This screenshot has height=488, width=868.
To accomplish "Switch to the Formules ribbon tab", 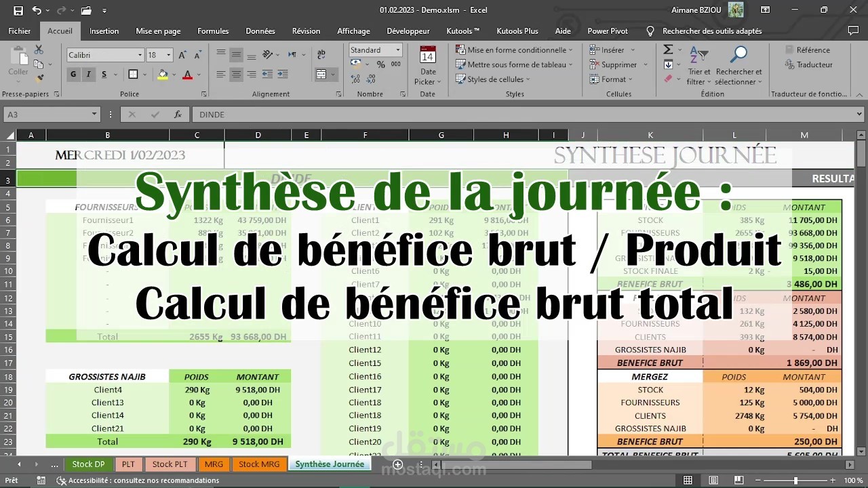I will (213, 30).
